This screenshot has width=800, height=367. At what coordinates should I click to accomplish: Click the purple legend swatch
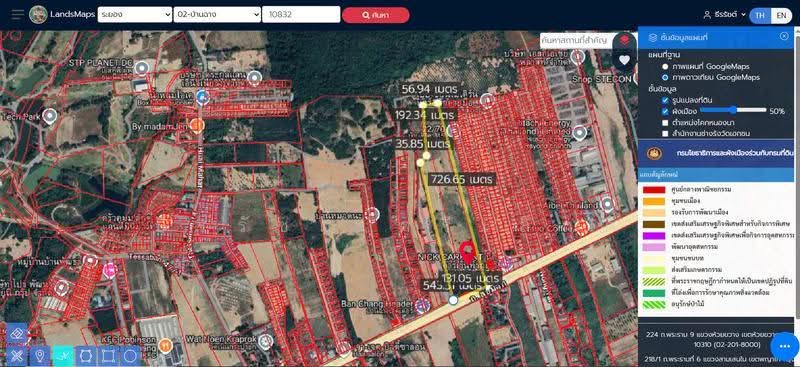click(x=654, y=236)
